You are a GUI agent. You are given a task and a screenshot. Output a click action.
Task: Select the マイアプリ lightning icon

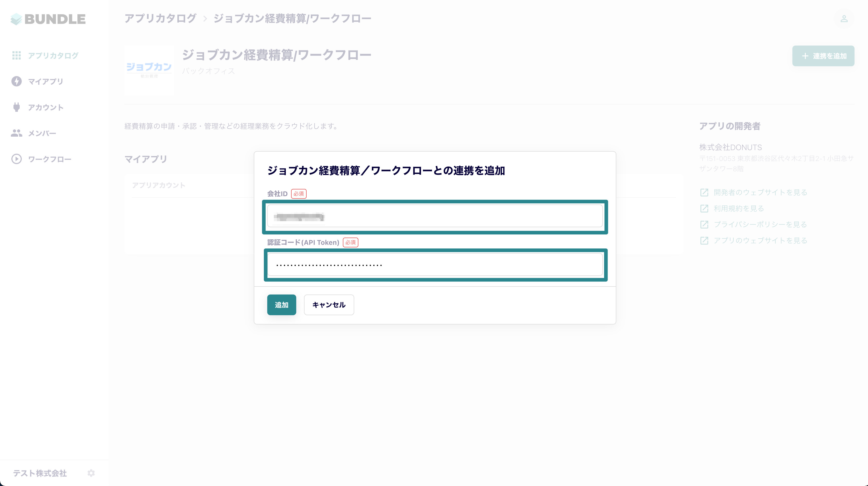[17, 82]
